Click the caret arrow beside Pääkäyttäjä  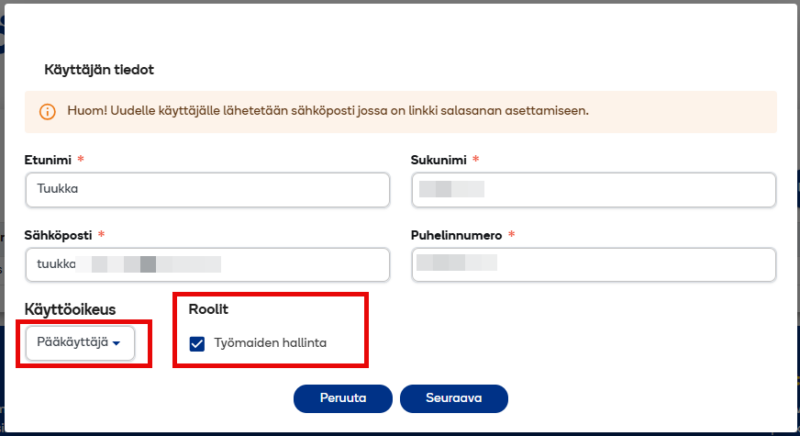click(x=117, y=344)
